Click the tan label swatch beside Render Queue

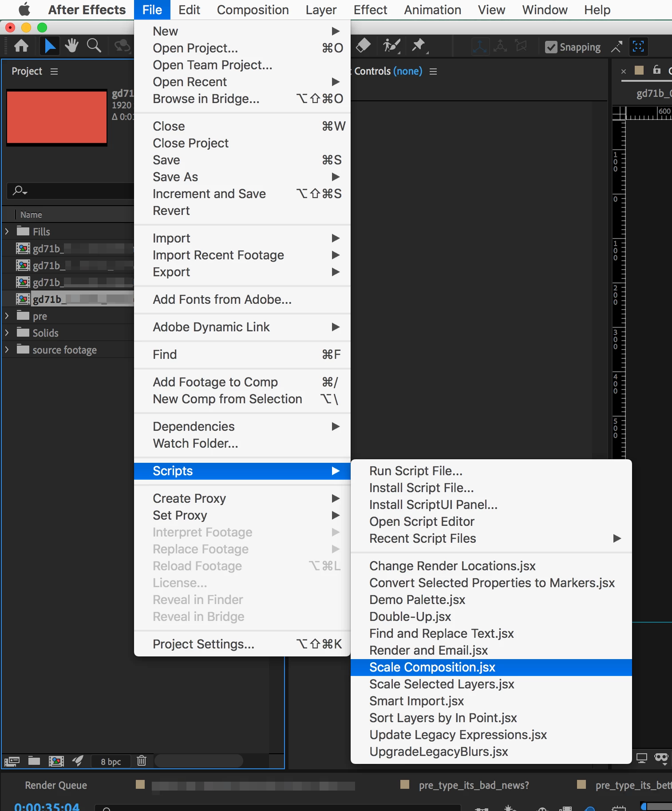(x=140, y=784)
